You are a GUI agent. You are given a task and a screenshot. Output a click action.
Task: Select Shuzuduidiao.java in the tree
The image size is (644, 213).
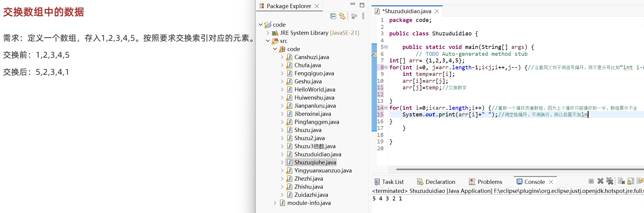[x=318, y=154]
